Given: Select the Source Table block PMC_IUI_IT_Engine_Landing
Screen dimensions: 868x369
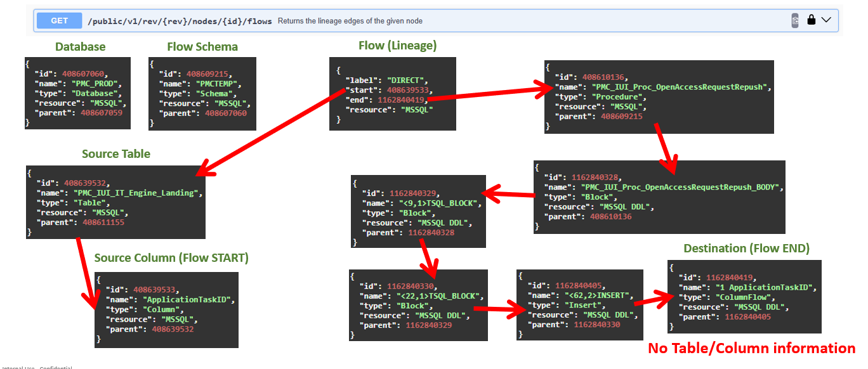Looking at the screenshot, I should pyautogui.click(x=115, y=202).
